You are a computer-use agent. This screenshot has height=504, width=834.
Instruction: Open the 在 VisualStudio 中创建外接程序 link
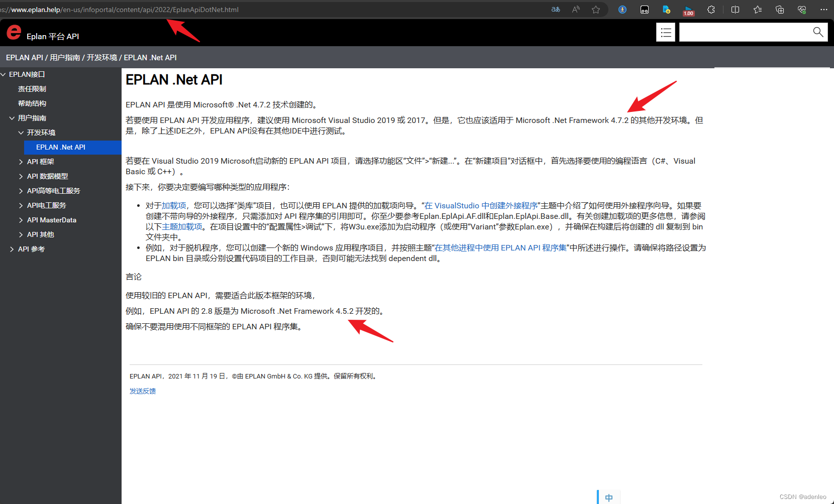point(481,206)
